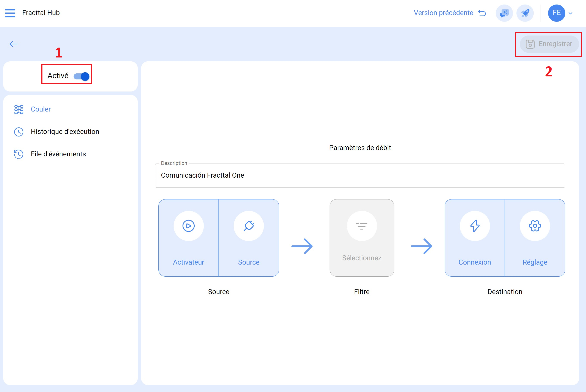Open File d'événements
The width and height of the screenshot is (586, 392).
pyautogui.click(x=58, y=154)
